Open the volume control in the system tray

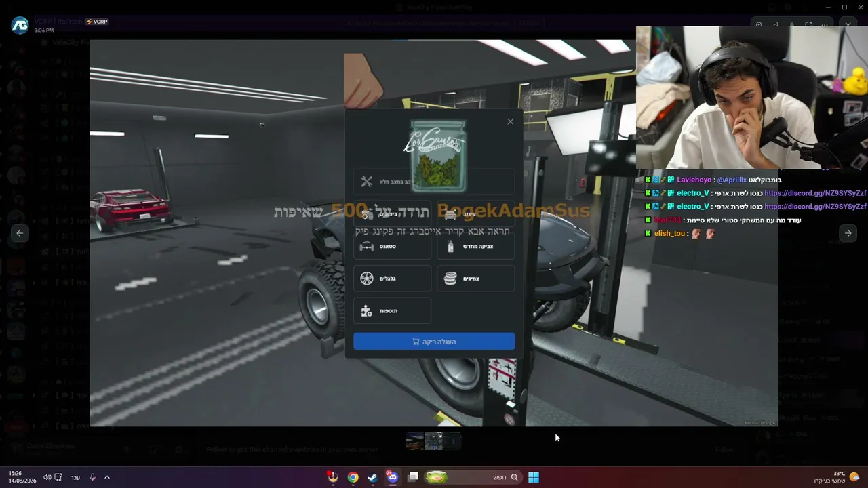(47, 477)
